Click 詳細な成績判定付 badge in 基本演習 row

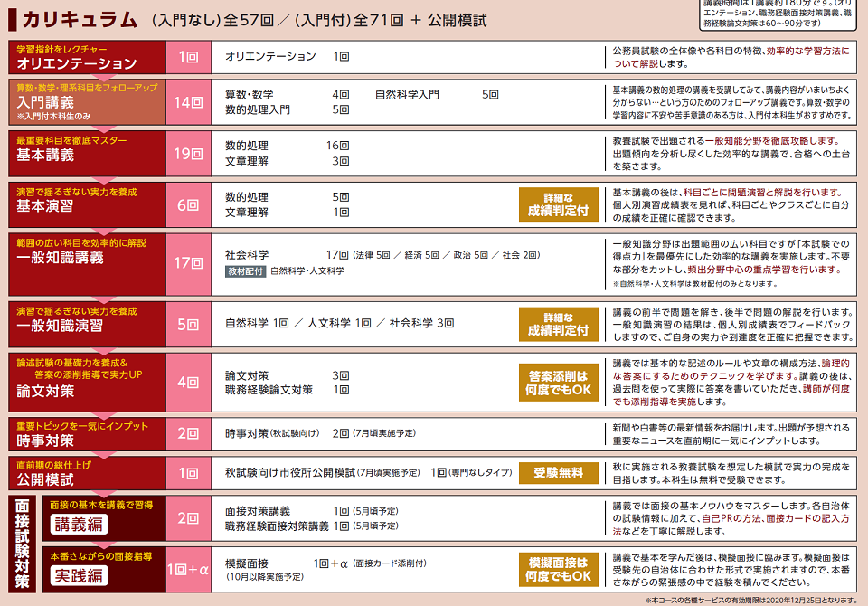coord(558,204)
